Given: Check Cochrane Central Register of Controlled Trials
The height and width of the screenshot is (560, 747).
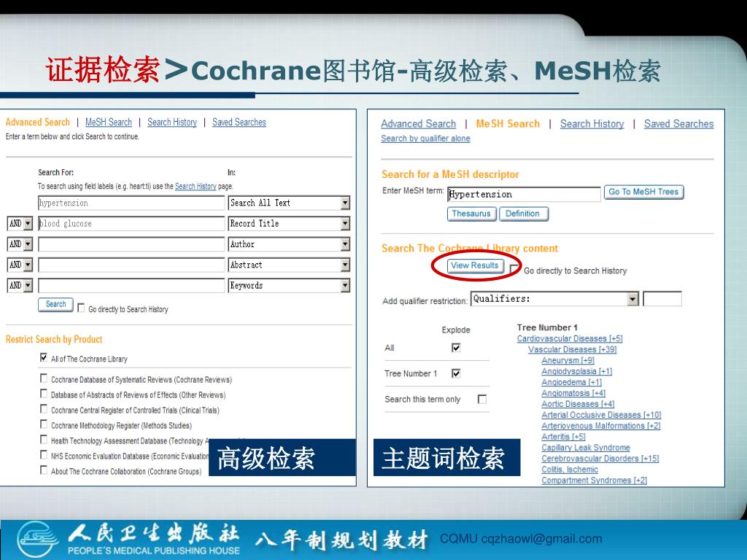Looking at the screenshot, I should (x=44, y=408).
